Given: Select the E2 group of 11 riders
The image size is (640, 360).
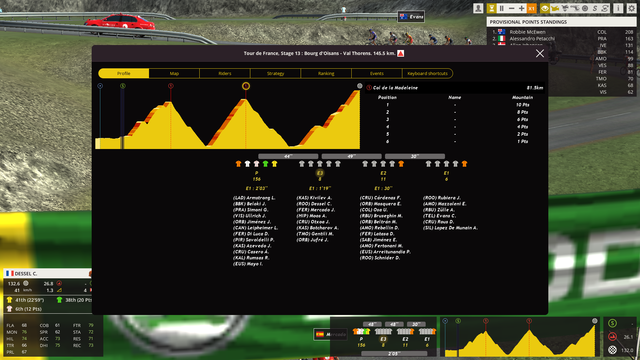Looking at the screenshot, I should click(x=383, y=176).
